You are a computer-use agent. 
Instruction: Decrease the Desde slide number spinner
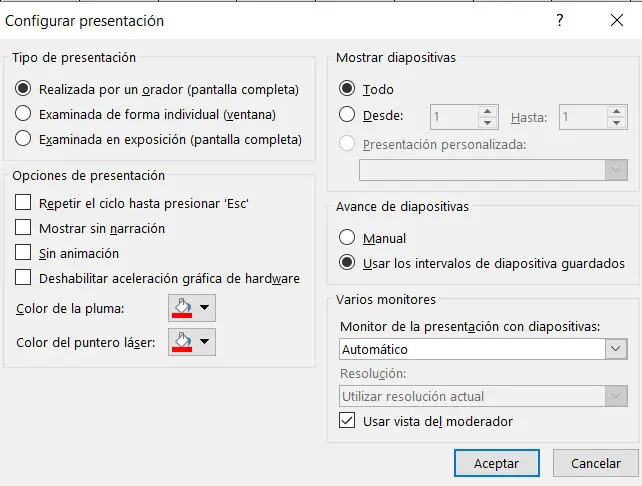pyautogui.click(x=487, y=122)
